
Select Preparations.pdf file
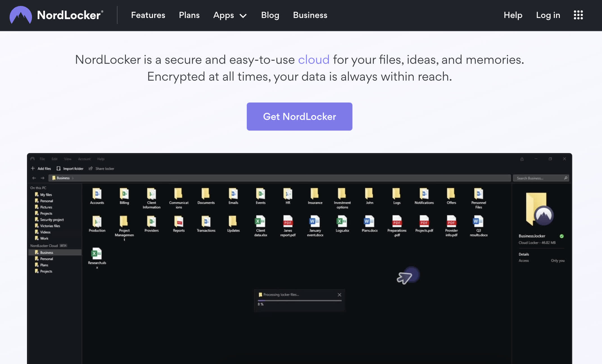click(397, 226)
